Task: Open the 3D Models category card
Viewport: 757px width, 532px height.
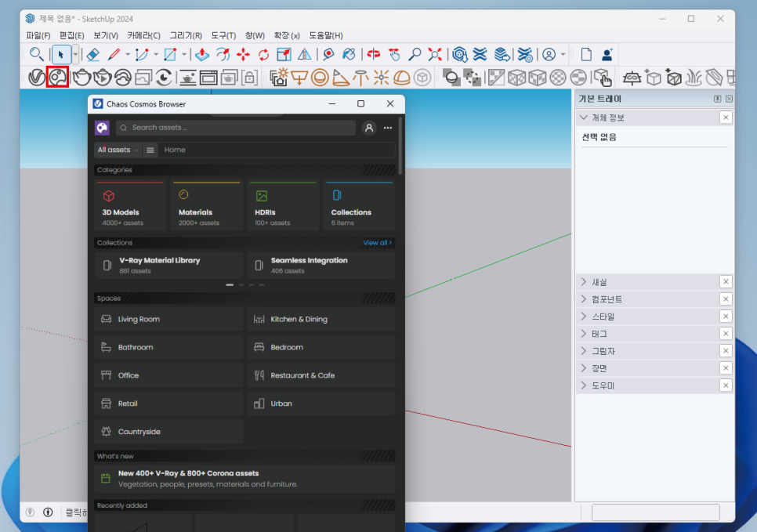Action: (130, 206)
